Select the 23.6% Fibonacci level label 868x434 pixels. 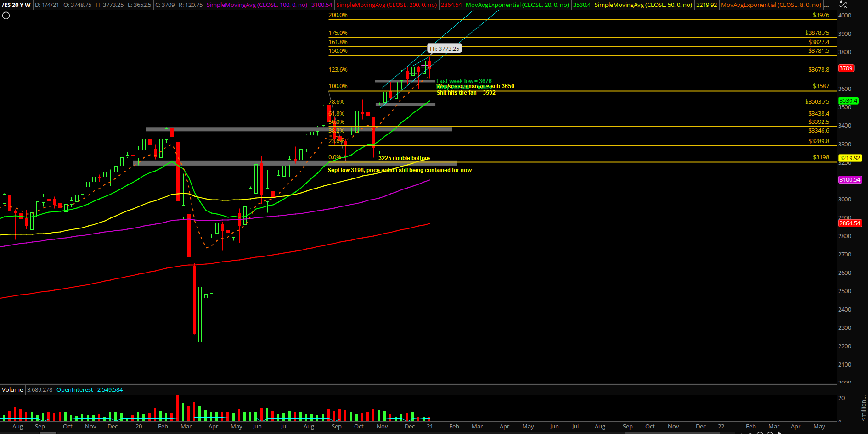[336, 141]
